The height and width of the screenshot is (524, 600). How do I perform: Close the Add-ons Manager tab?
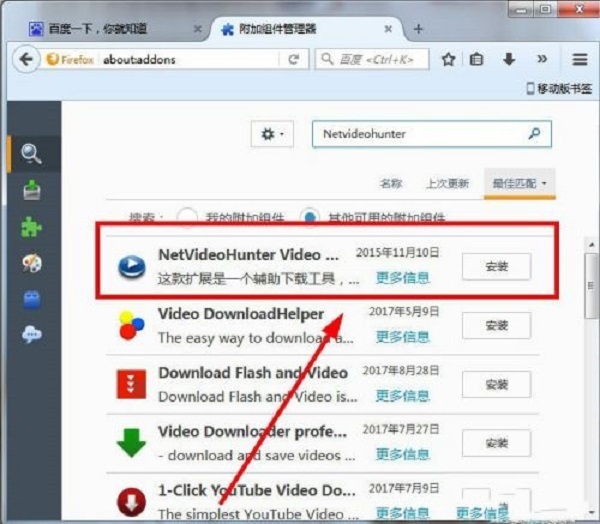(388, 29)
